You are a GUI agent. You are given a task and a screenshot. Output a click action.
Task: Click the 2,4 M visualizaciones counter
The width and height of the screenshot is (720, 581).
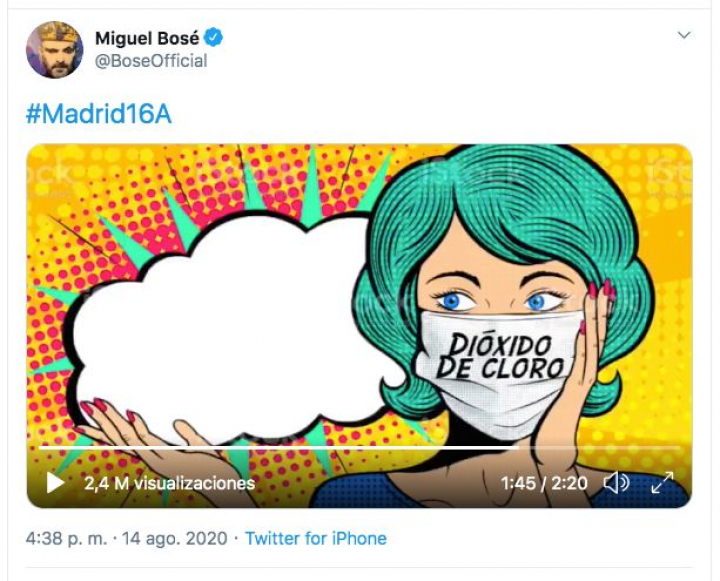click(x=169, y=483)
